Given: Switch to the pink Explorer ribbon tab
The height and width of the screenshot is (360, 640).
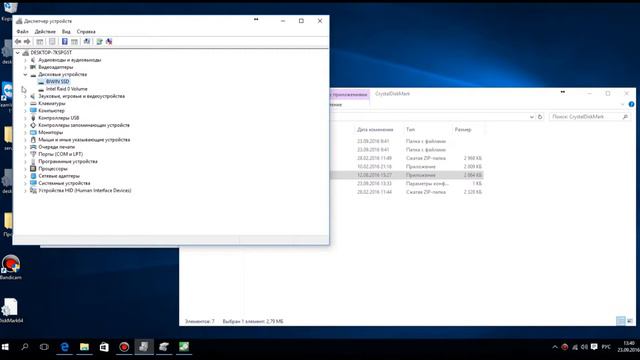Looking at the screenshot, I should pyautogui.click(x=349, y=95).
